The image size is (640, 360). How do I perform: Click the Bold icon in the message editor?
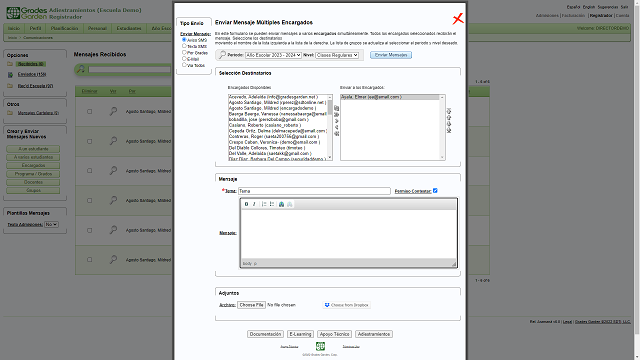click(x=246, y=204)
